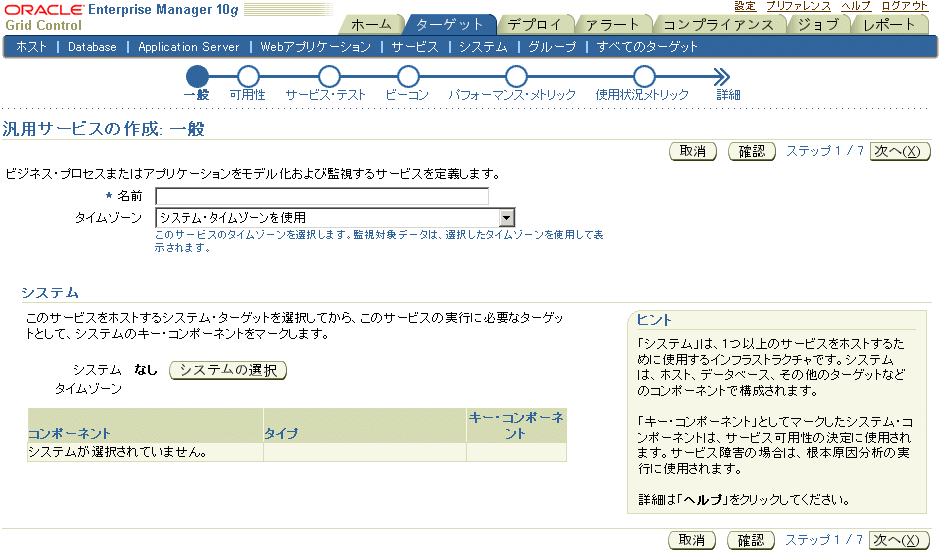Click the 可用性 step circle
Viewport: 939px width, 552px height.
point(248,77)
